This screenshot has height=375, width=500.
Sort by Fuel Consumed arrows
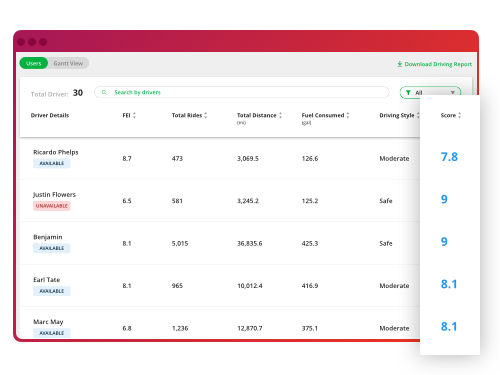348,115
